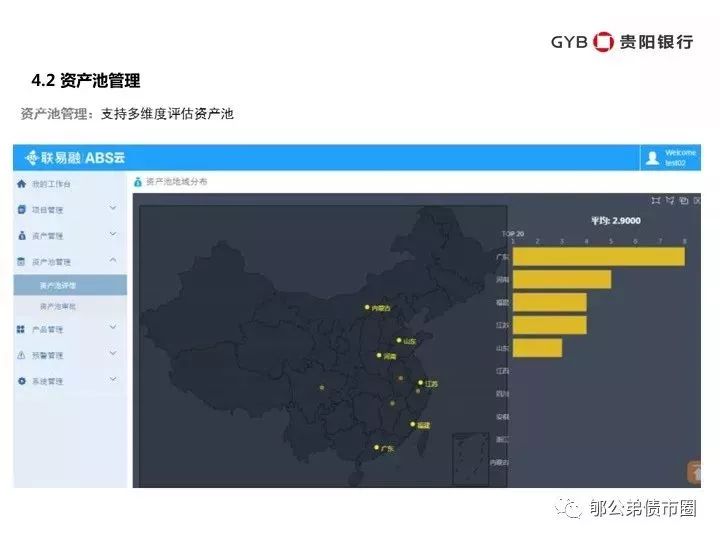The width and height of the screenshot is (720, 540).
Task: Click the gear icon for 系统管理
Action: 22,381
